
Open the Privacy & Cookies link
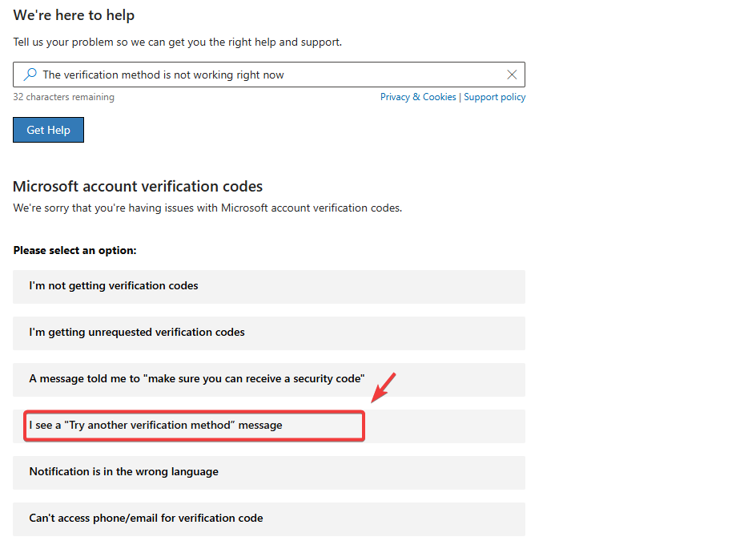(418, 97)
